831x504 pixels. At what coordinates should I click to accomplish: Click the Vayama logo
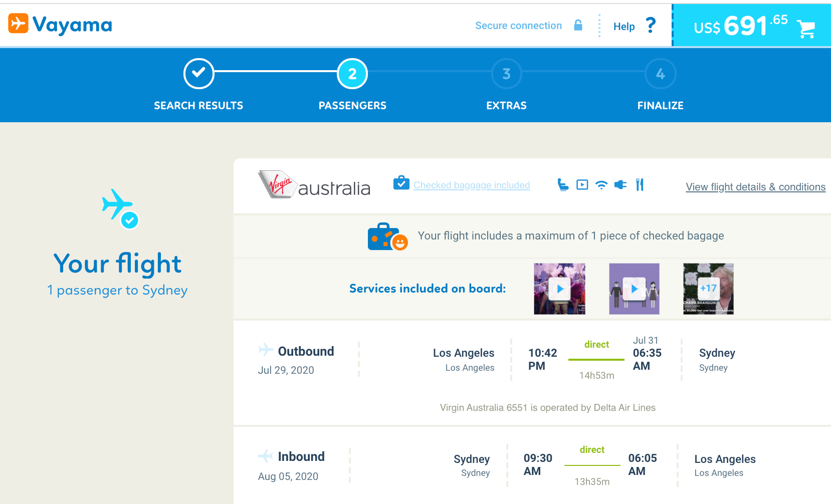point(60,24)
